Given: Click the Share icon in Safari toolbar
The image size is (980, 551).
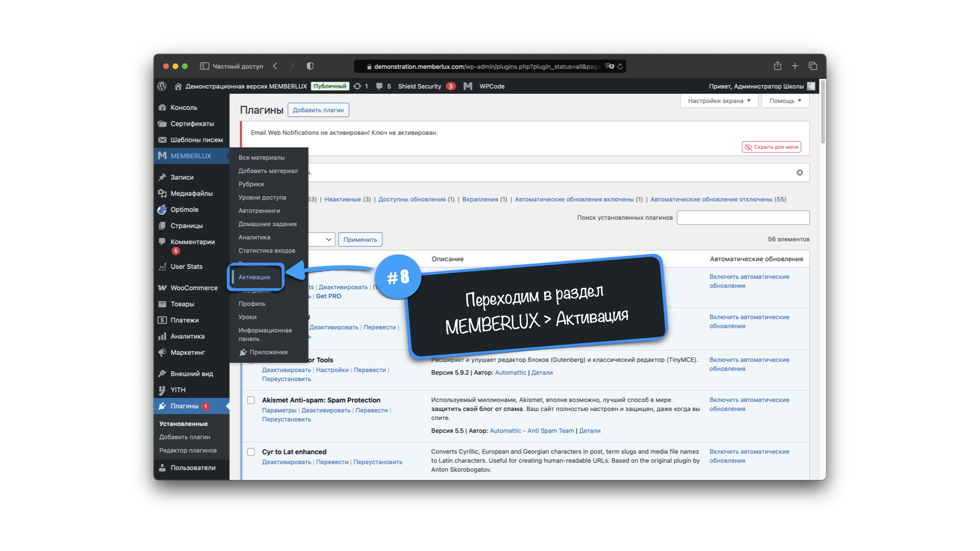Looking at the screenshot, I should point(777,66).
